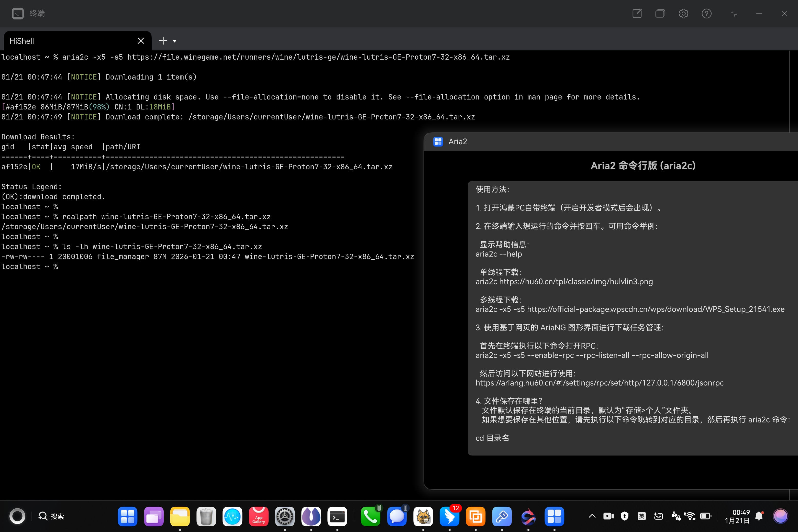The width and height of the screenshot is (798, 532).
Task: Click the Aria2 window app icon
Action: (x=438, y=141)
